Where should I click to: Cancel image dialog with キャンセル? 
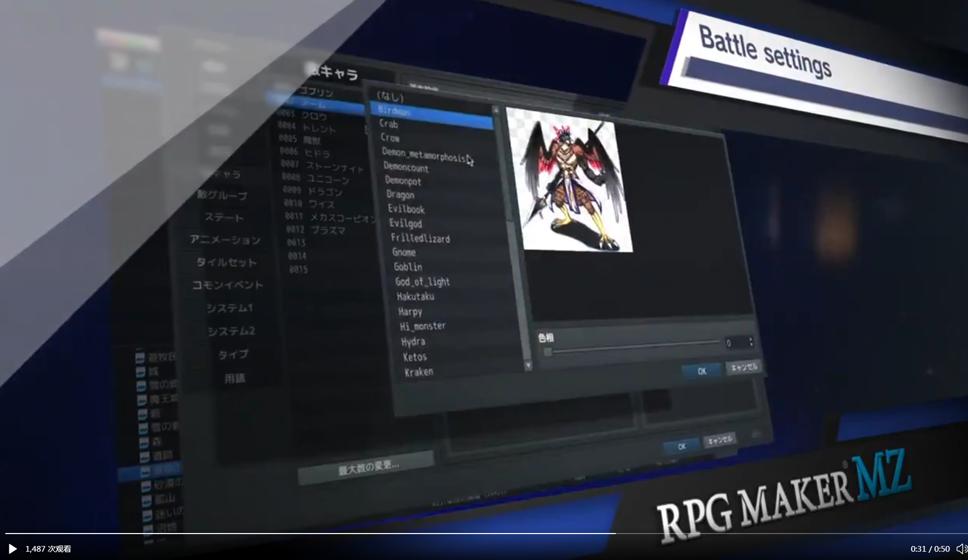coord(744,367)
